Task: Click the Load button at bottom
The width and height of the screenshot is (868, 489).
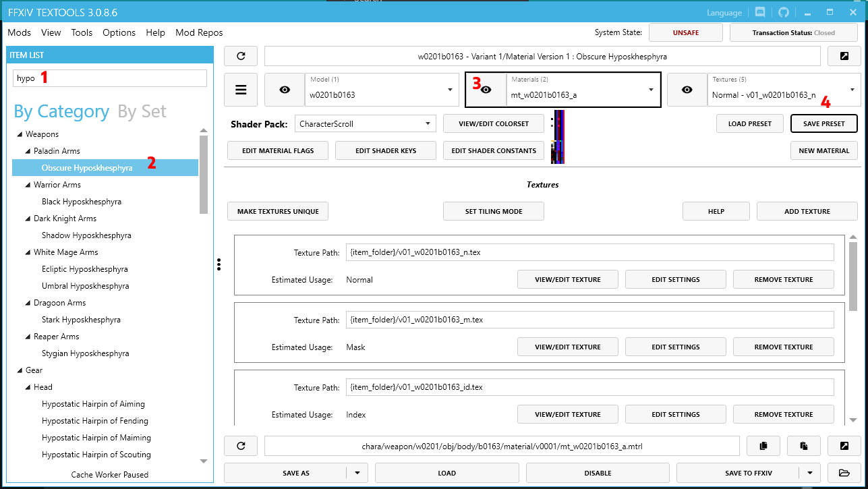Action: (x=447, y=473)
